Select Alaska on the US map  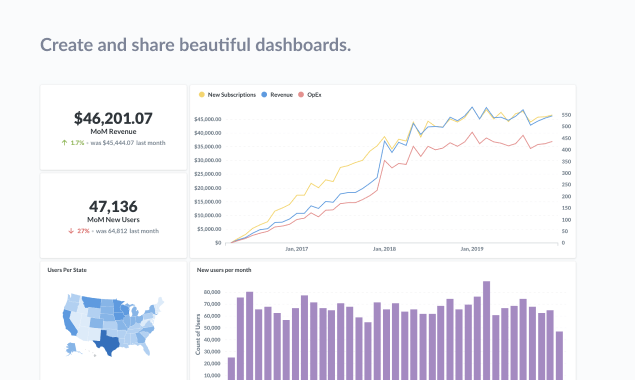pyautogui.click(x=71, y=348)
